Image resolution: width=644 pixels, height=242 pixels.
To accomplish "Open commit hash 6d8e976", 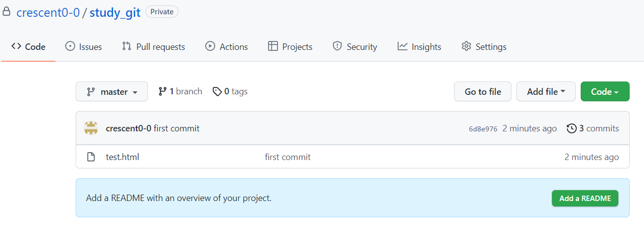I will point(483,129).
